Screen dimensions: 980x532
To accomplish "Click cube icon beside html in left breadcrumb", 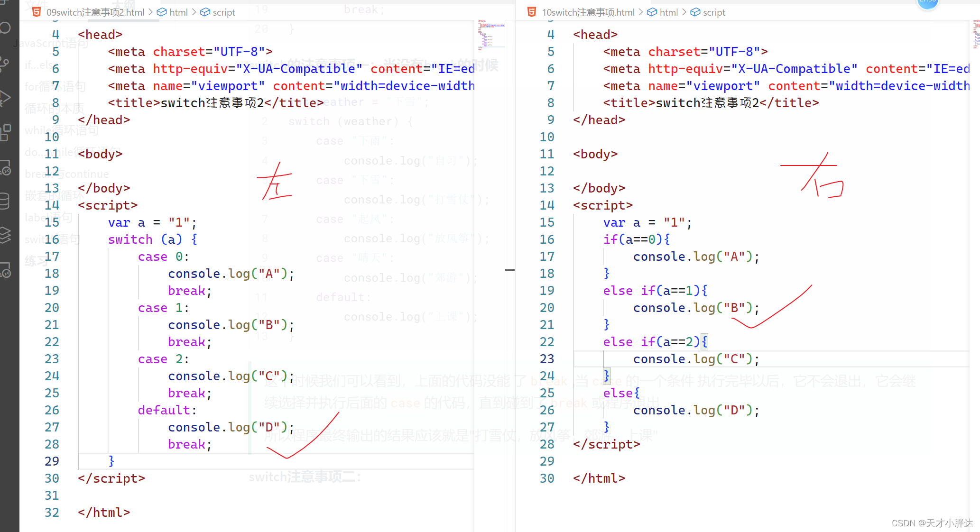I will pos(162,12).
